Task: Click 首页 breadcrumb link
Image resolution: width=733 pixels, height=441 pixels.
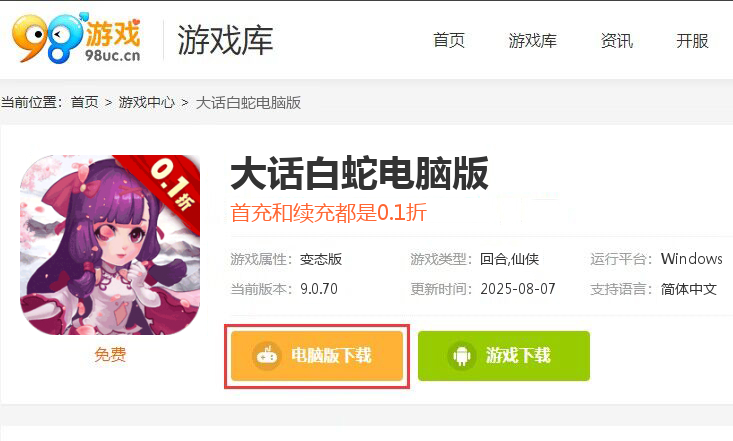Action: coord(85,102)
